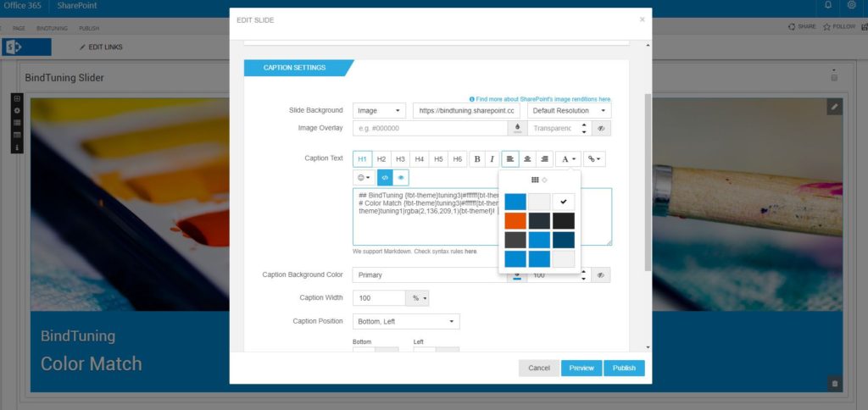868x410 pixels.
Task: Open the font color A dropdown
Action: [x=569, y=159]
